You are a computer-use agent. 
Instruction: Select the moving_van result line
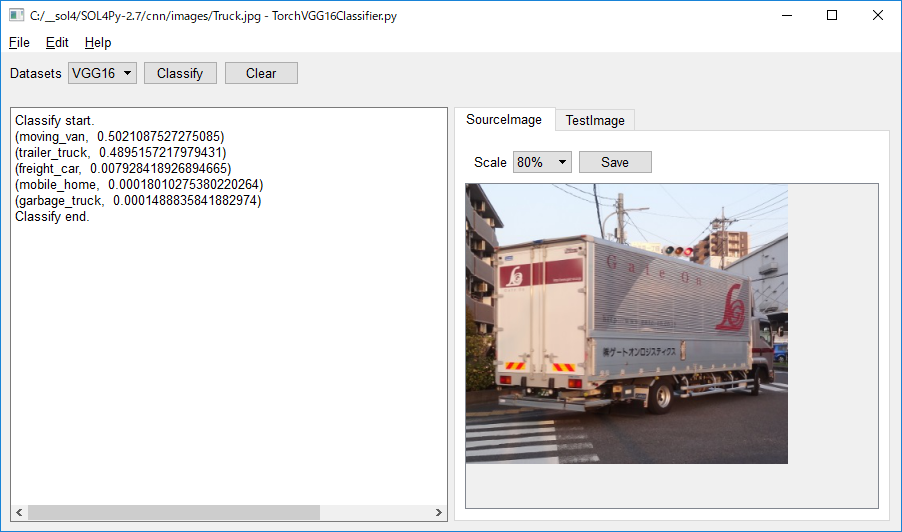tap(120, 136)
